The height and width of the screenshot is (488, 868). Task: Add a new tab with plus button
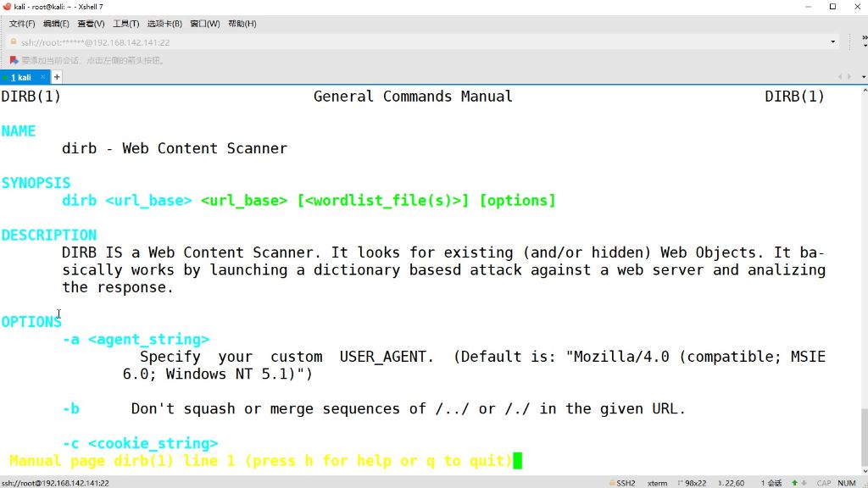(57, 77)
